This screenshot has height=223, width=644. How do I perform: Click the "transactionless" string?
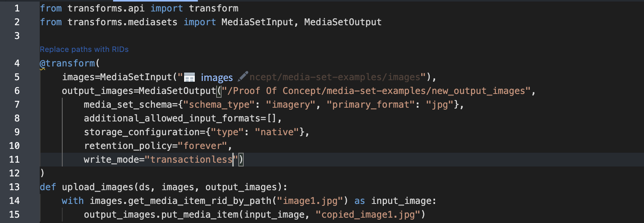click(x=191, y=160)
